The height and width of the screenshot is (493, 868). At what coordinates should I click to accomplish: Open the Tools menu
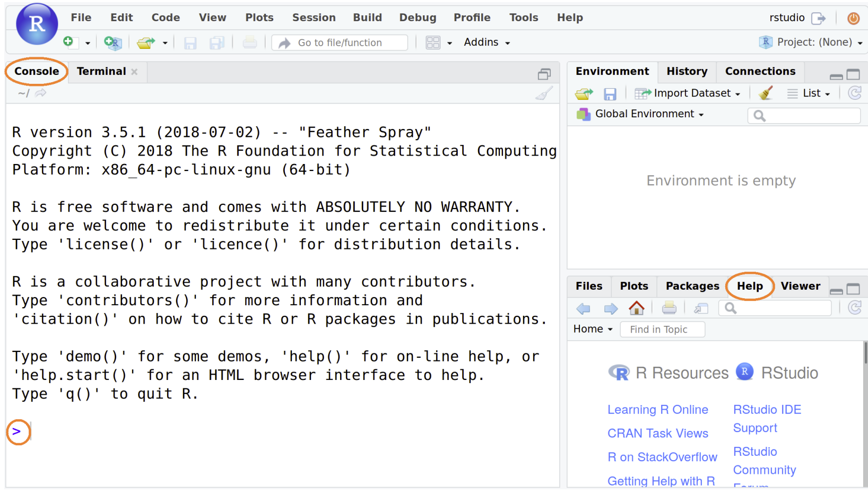point(524,18)
